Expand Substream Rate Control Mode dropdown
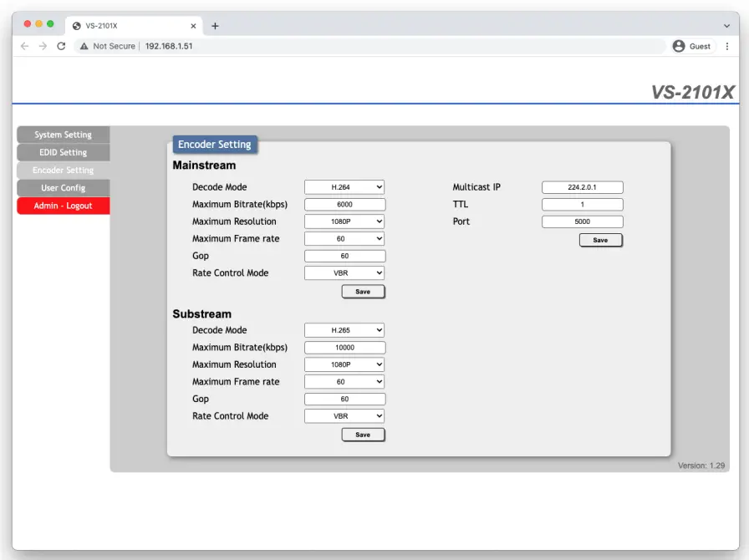Image resolution: width=749 pixels, height=560 pixels. point(344,415)
